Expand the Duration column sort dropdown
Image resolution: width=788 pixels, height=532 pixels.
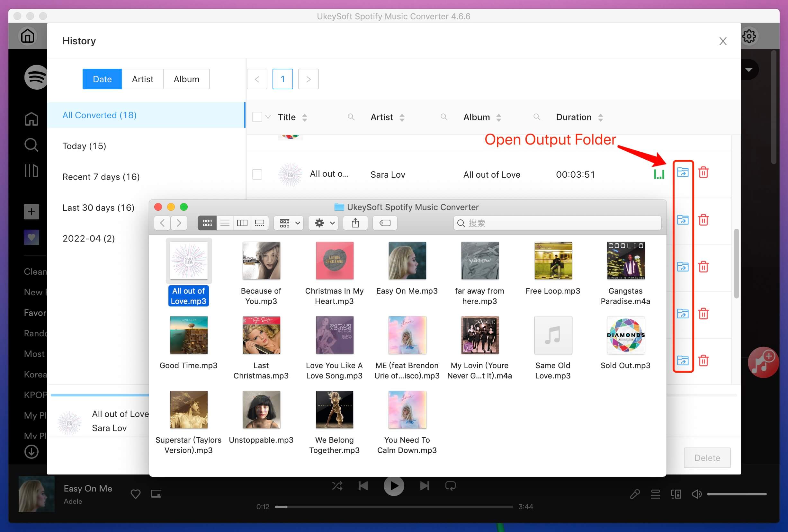point(601,117)
